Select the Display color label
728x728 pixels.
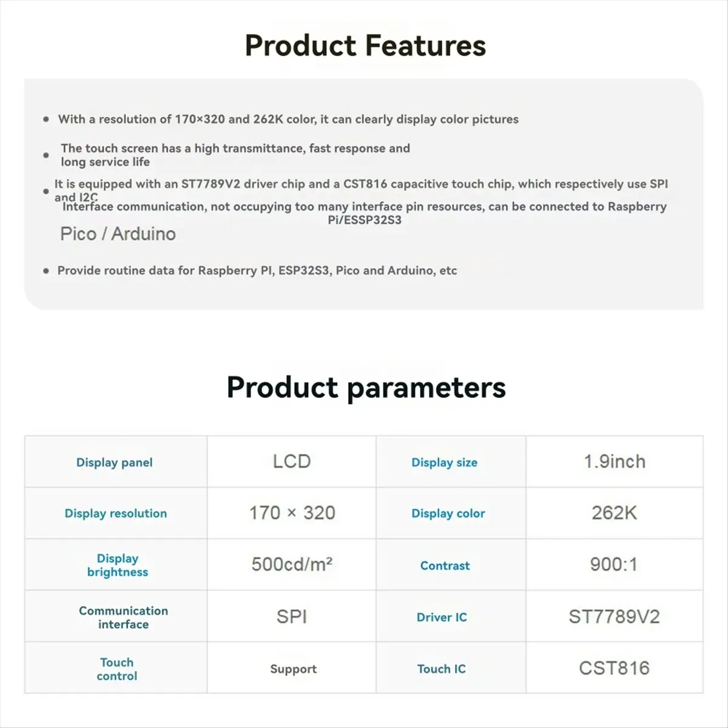[x=448, y=513]
